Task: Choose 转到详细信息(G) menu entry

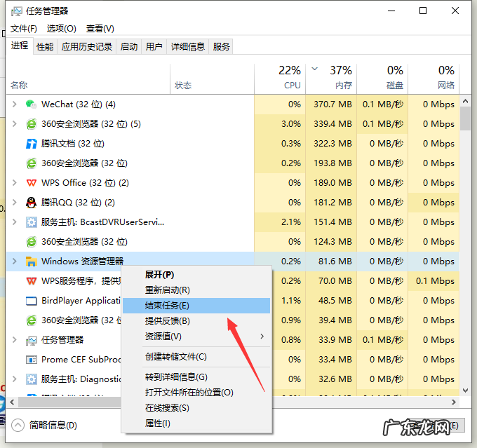Action: click(196, 377)
